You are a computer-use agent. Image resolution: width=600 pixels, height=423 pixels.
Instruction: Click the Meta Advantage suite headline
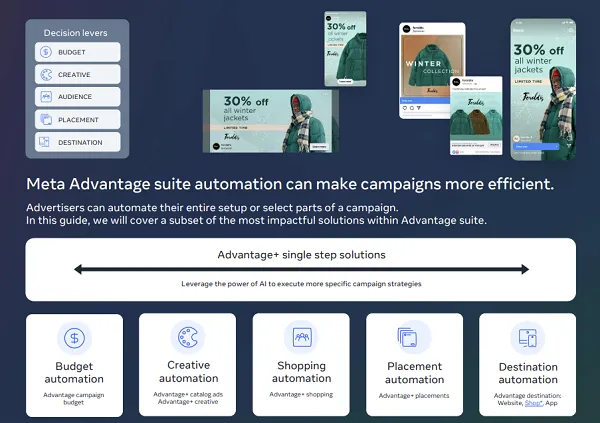290,184
